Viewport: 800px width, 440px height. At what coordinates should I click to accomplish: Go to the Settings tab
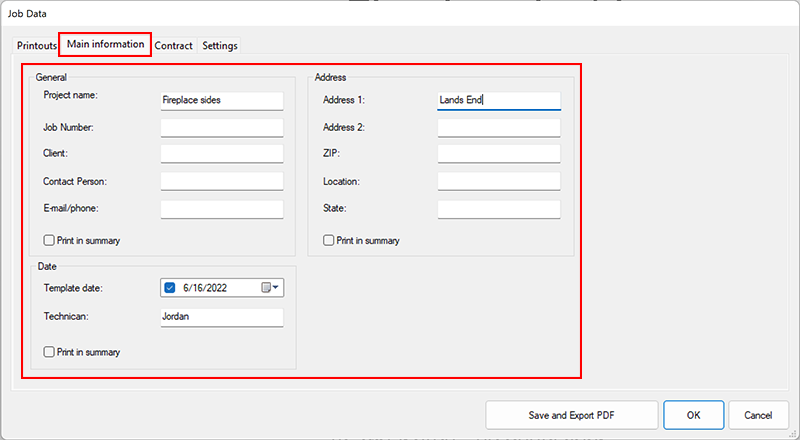(219, 45)
